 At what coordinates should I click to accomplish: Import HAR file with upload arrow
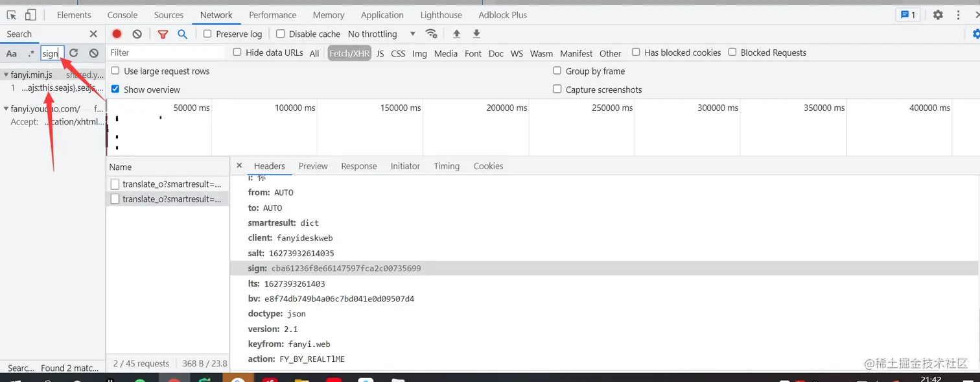click(x=456, y=34)
